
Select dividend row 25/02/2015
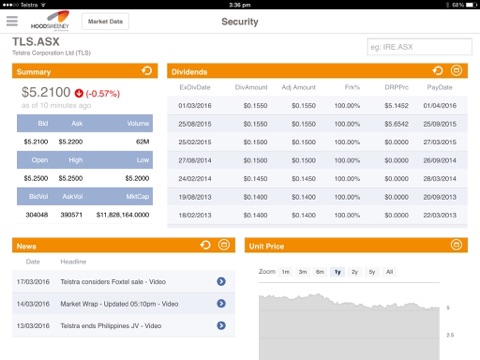click(317, 142)
